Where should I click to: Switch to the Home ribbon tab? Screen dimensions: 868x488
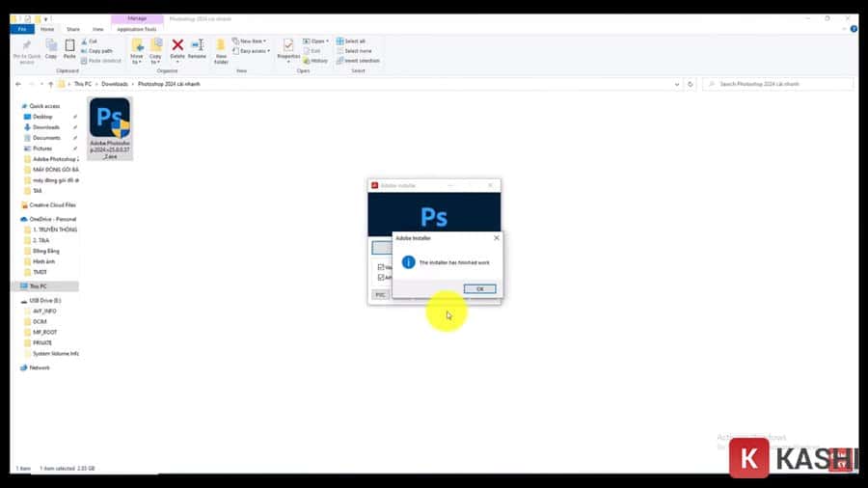(x=47, y=29)
